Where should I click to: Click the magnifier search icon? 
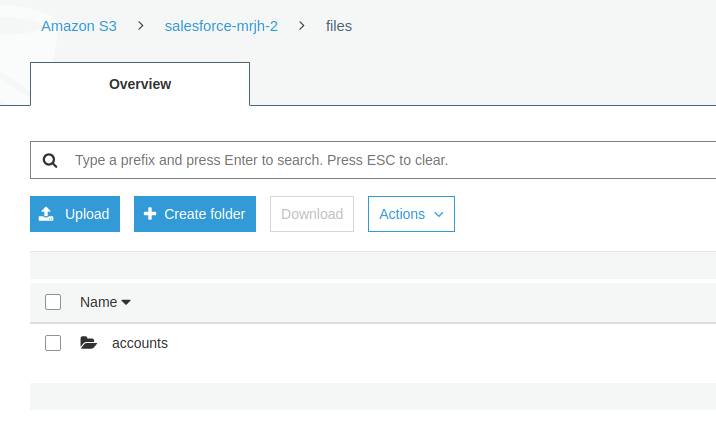coord(51,160)
